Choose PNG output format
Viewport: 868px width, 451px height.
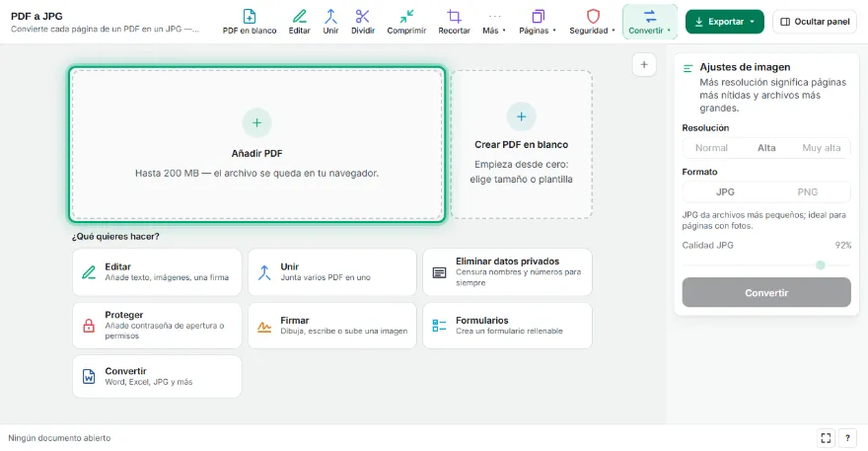(x=807, y=191)
